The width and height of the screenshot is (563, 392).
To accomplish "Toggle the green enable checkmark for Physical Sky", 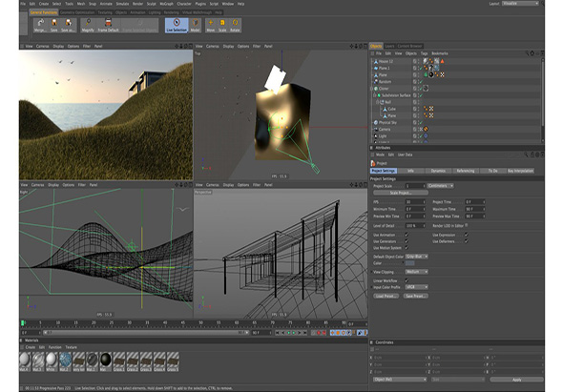I will [421, 122].
